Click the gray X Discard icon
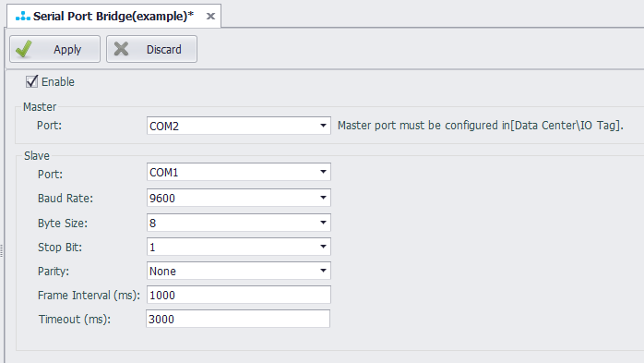 (x=121, y=49)
